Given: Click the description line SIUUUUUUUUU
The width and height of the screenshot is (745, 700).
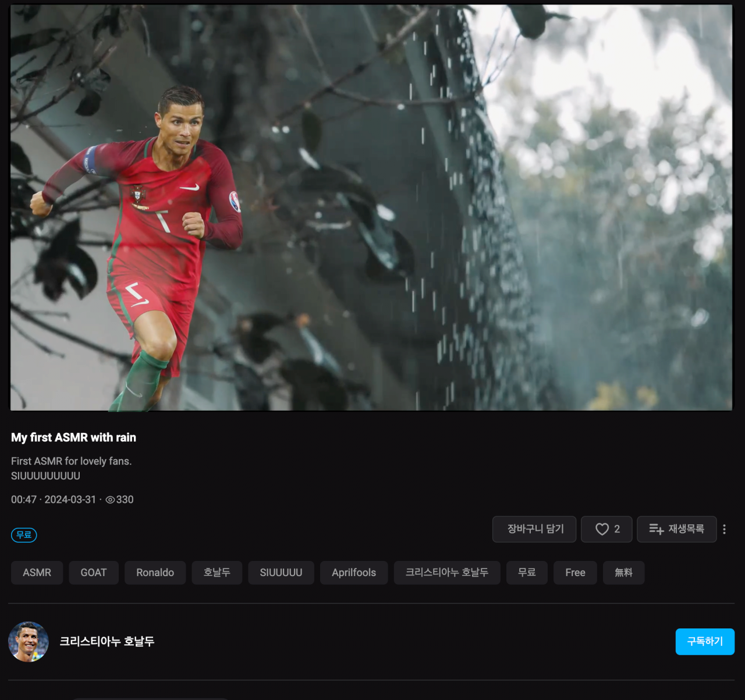Looking at the screenshot, I should 45,476.
